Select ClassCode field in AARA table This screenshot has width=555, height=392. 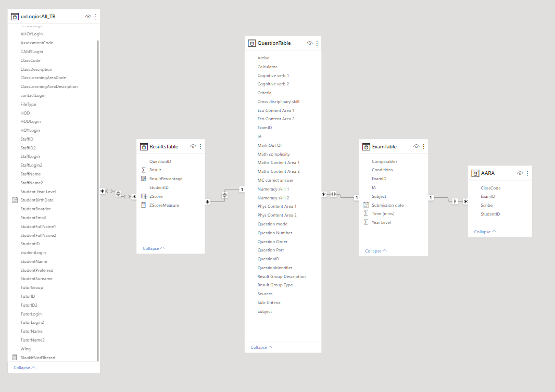pyautogui.click(x=490, y=188)
